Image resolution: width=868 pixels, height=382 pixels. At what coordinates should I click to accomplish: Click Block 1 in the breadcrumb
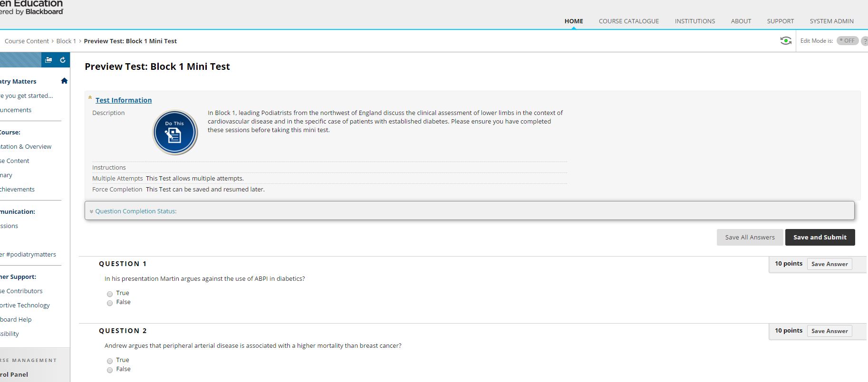click(x=66, y=41)
